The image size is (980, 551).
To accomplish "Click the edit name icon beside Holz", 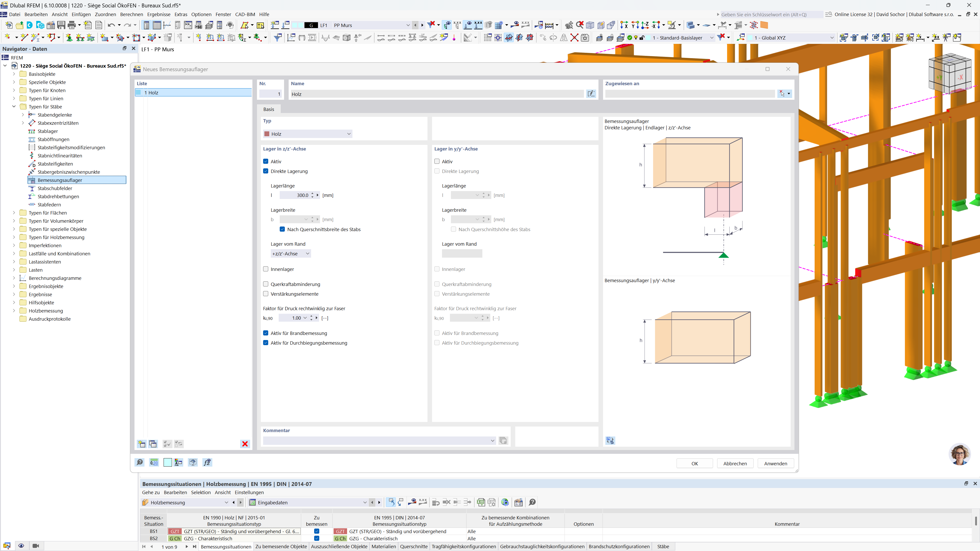I will click(591, 94).
